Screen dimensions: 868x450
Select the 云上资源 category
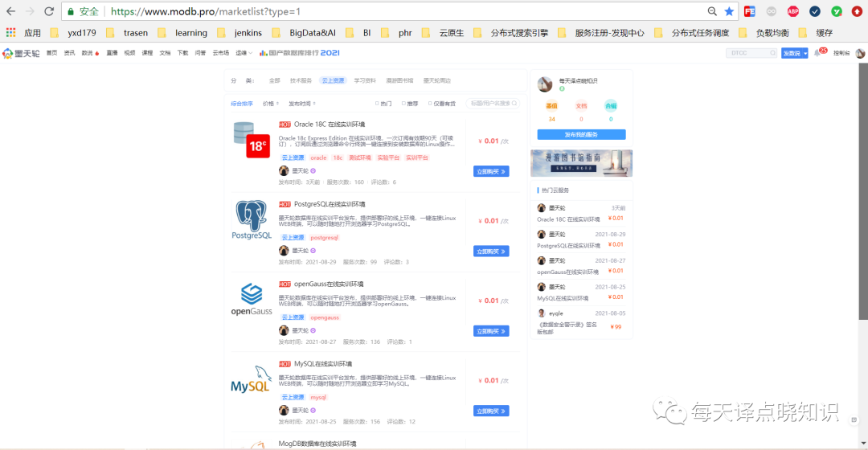(x=333, y=81)
